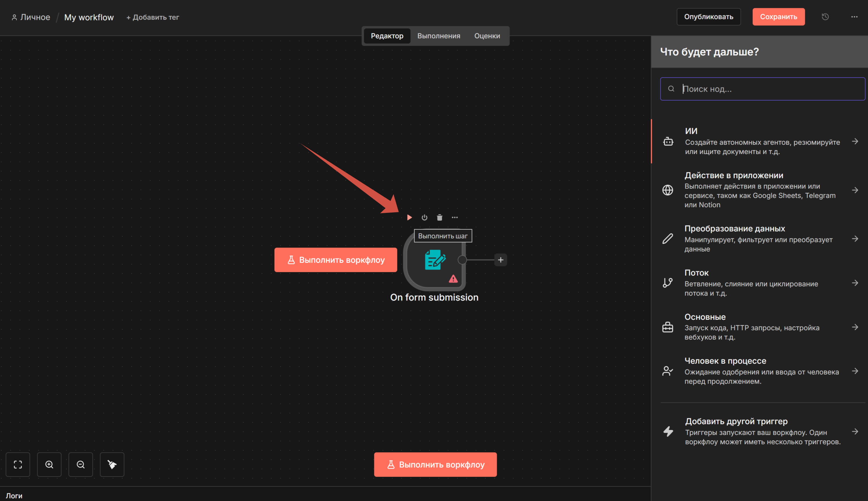Open workflow history clock icon
The width and height of the screenshot is (868, 501).
pos(825,17)
